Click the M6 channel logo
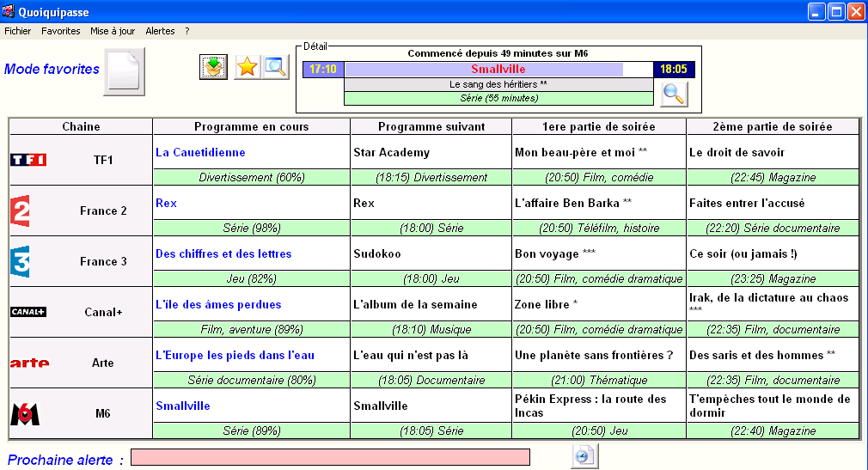The image size is (868, 470). pos(25,413)
